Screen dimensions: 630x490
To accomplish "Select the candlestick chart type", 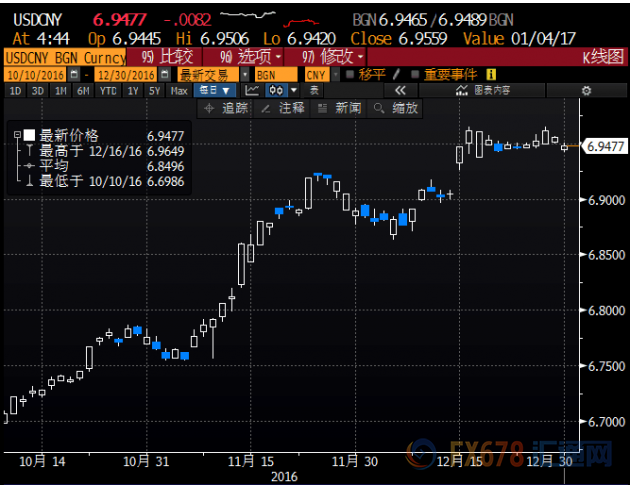I will [x=276, y=90].
